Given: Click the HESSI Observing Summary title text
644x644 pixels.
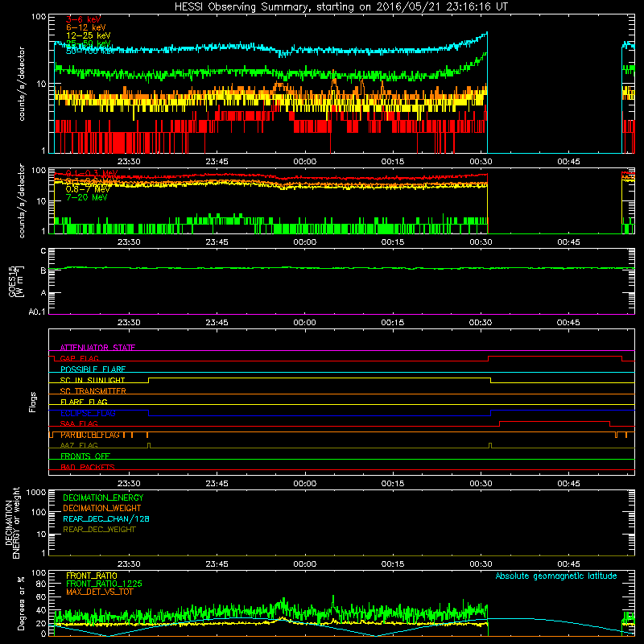Looking at the screenshot, I should point(341,7).
